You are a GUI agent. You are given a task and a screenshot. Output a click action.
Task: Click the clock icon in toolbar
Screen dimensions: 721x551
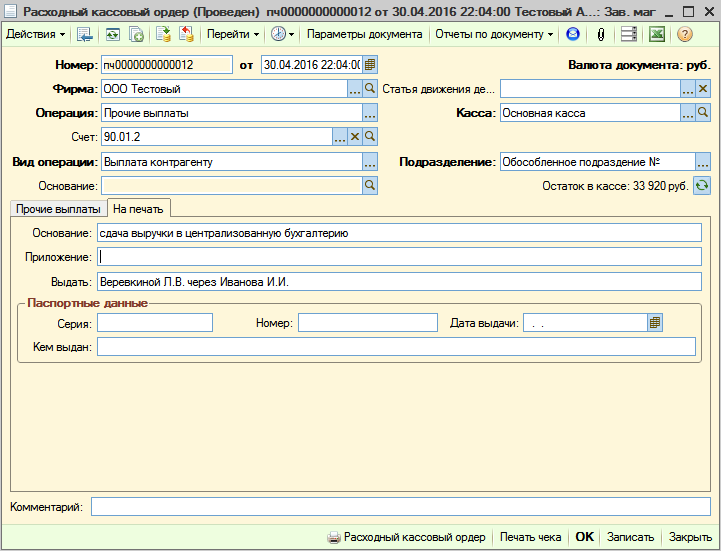[278, 34]
